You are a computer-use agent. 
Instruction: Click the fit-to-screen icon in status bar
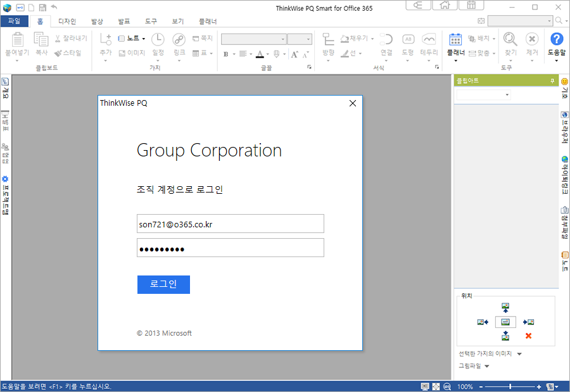point(436,387)
